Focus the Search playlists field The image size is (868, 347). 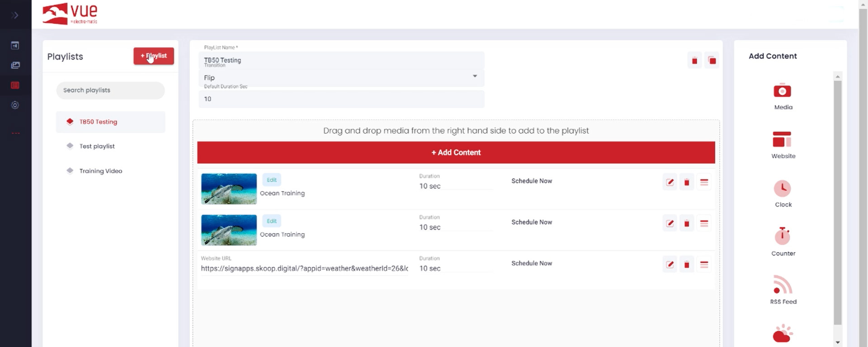(110, 90)
